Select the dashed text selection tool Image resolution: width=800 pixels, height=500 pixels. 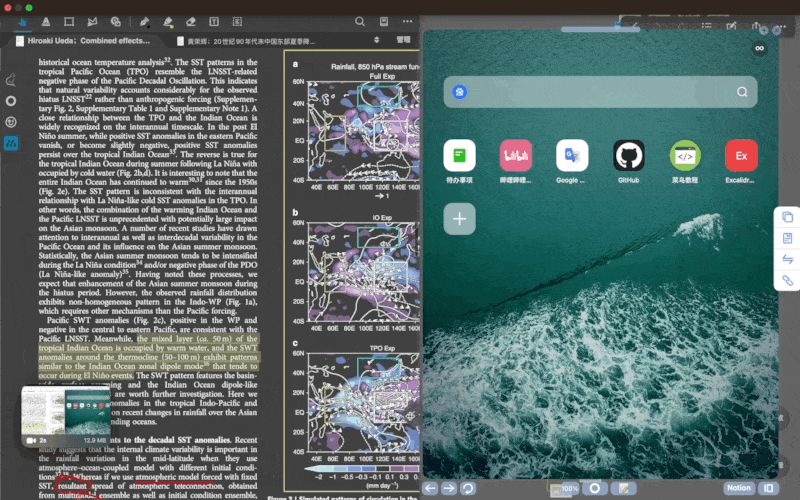pos(237,21)
